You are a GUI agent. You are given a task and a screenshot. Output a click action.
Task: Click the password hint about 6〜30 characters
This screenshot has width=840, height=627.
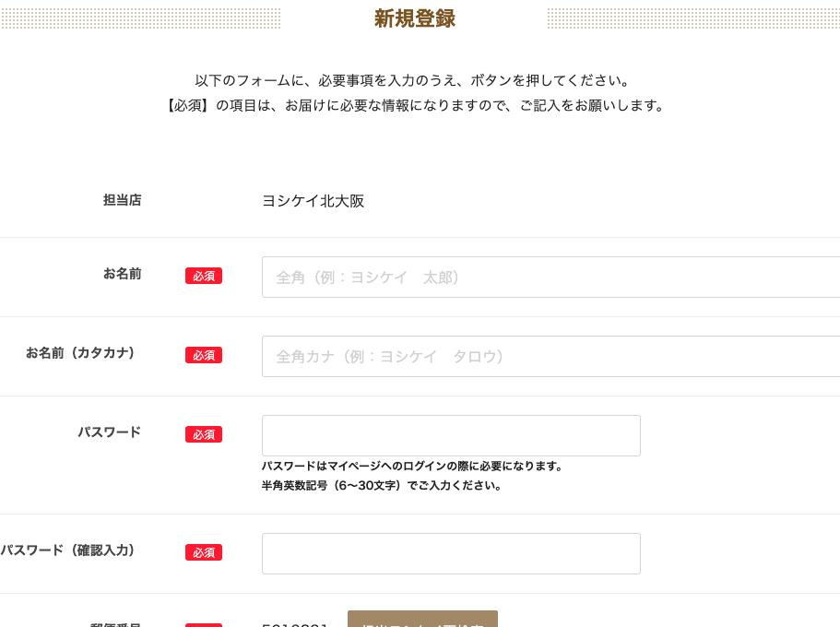(382, 486)
